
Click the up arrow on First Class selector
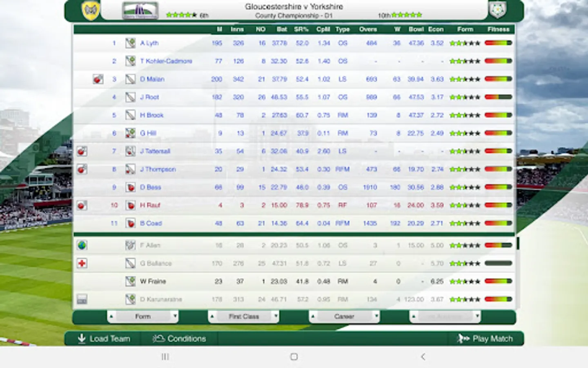point(212,316)
